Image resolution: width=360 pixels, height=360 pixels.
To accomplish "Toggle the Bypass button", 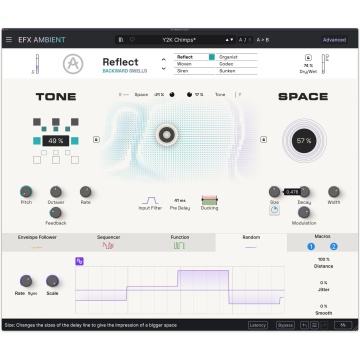I will 285,325.
